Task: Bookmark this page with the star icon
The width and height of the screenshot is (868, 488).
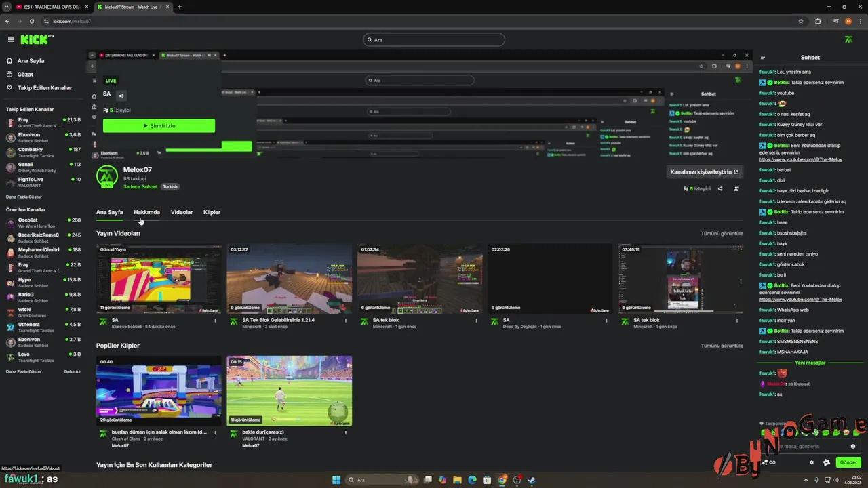Action: pos(801,21)
